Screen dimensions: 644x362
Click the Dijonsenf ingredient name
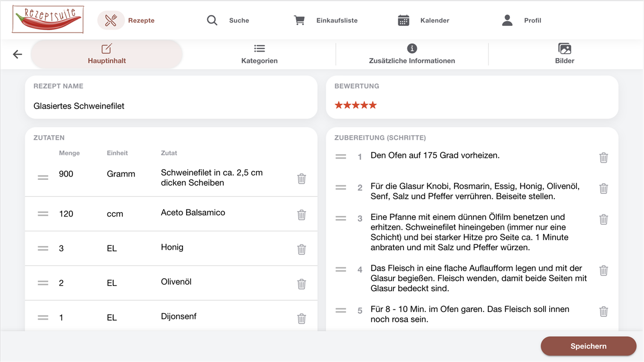click(179, 316)
